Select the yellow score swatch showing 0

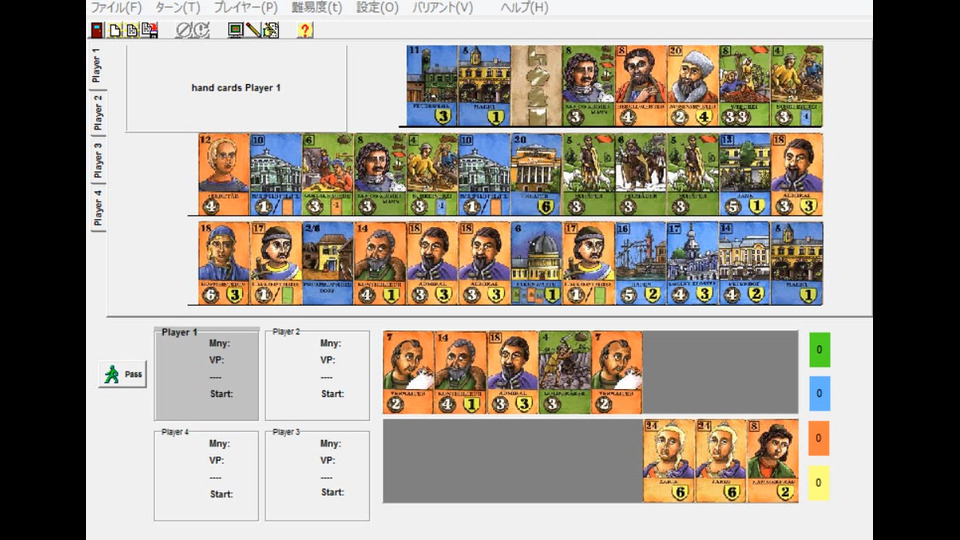tap(819, 482)
